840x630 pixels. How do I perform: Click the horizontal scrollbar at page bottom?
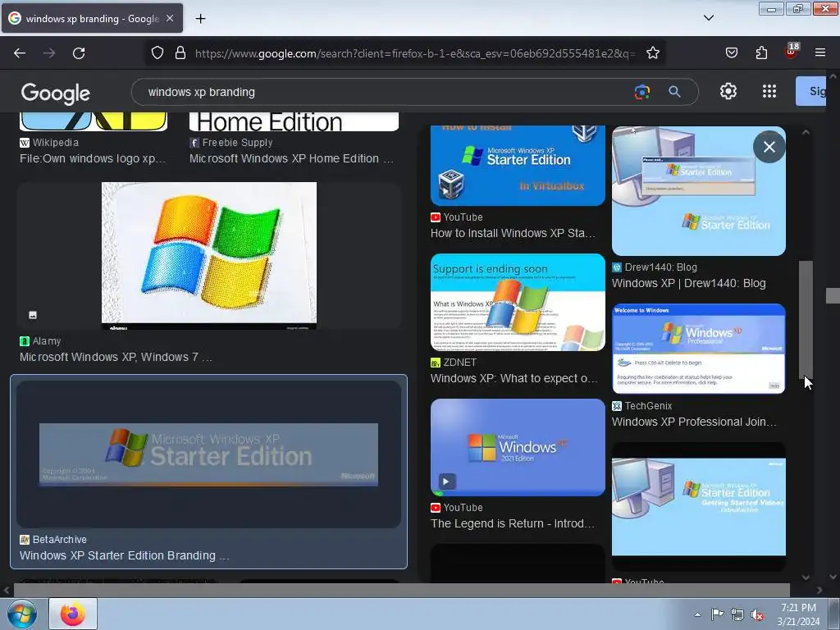(x=401, y=590)
